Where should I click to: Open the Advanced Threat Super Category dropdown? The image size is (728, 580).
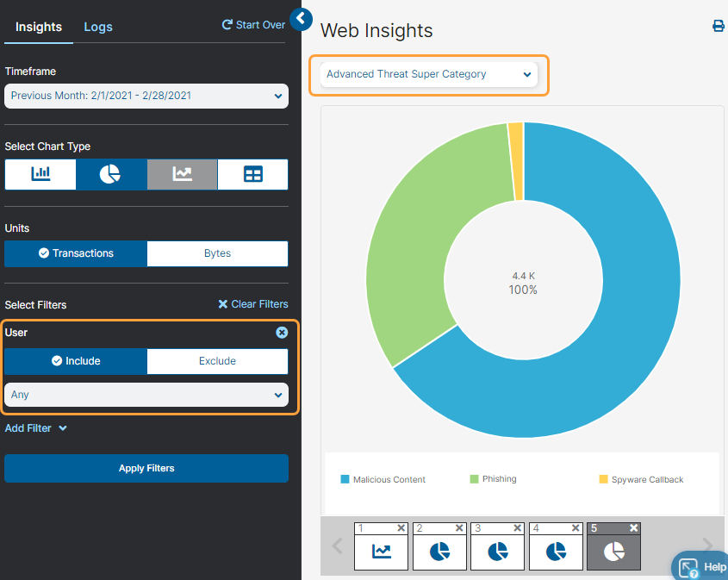click(428, 75)
